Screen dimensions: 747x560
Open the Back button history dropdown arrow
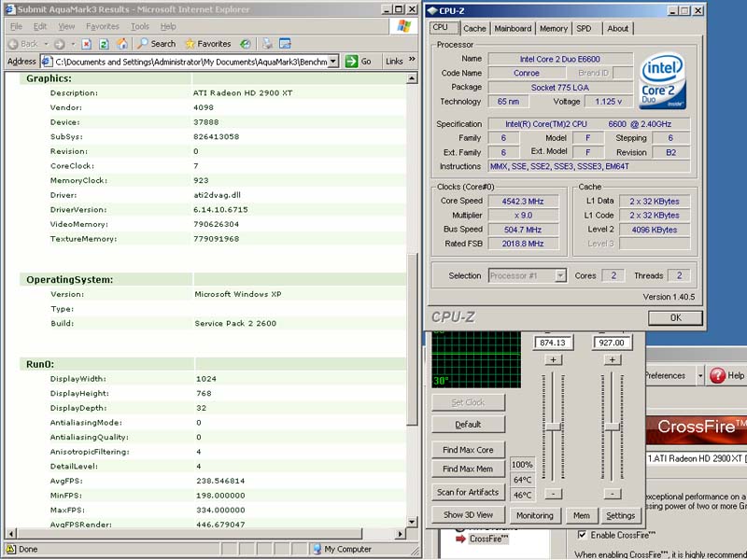coord(46,44)
